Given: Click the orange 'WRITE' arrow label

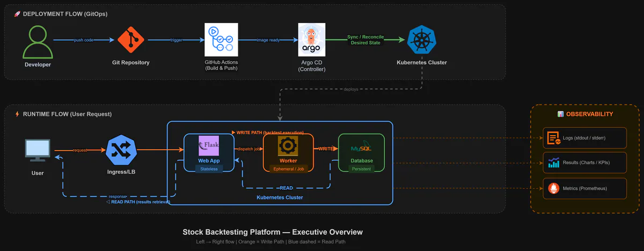Looking at the screenshot, I should coord(326,148).
